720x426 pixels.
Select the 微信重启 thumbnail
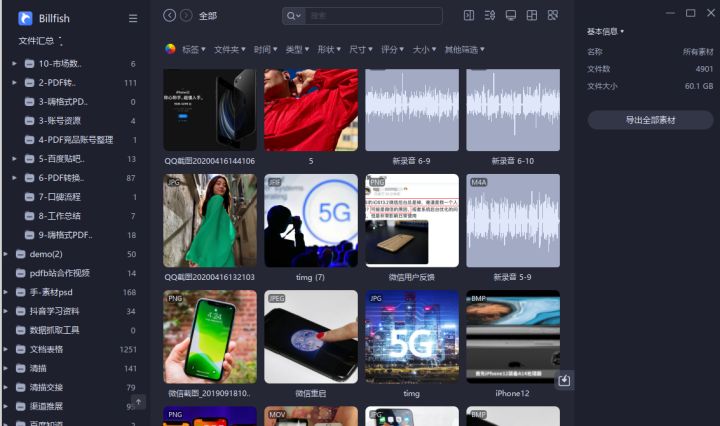click(x=311, y=336)
